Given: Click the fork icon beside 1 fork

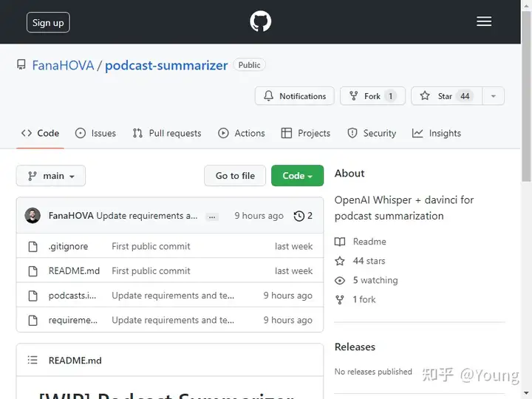Looking at the screenshot, I should [340, 299].
